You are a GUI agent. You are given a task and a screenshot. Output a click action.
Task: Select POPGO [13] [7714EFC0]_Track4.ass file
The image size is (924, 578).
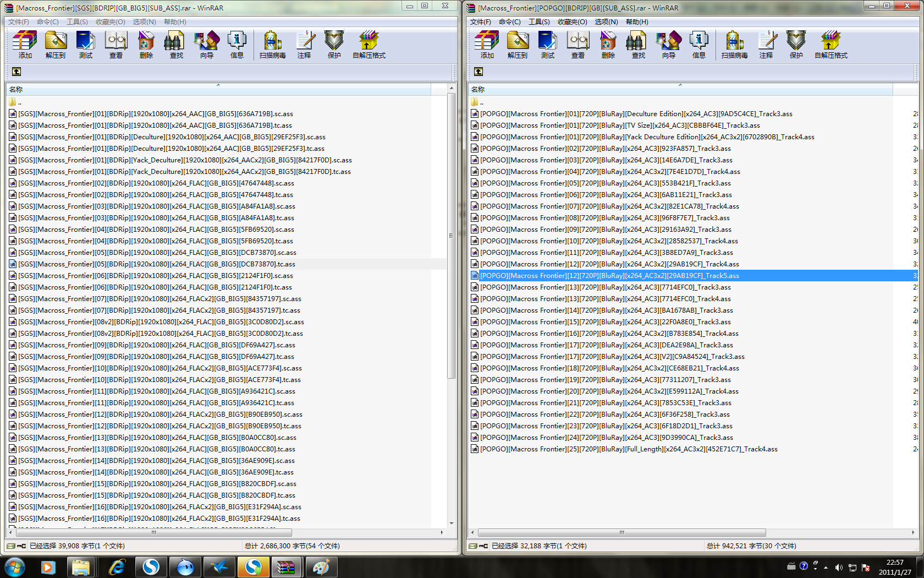(601, 299)
